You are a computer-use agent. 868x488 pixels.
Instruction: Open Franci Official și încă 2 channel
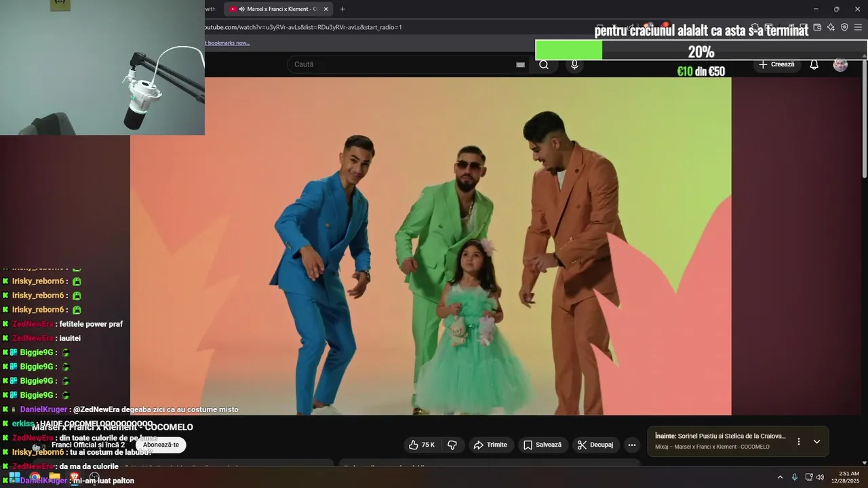pos(88,445)
